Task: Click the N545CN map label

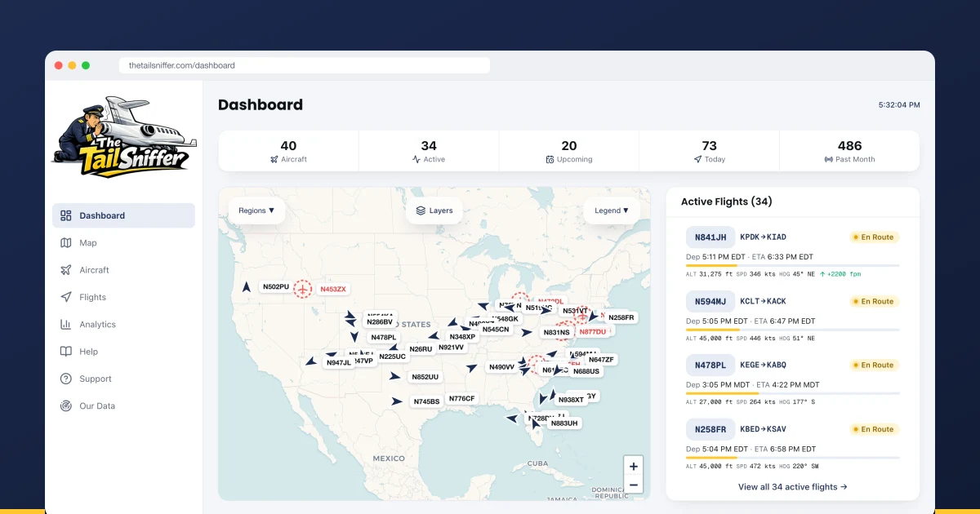Action: [x=496, y=330]
